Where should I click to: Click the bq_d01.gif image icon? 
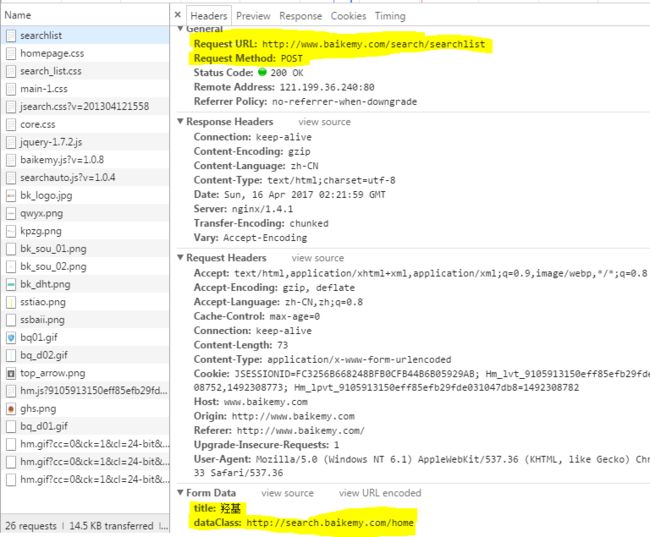[x=11, y=427]
